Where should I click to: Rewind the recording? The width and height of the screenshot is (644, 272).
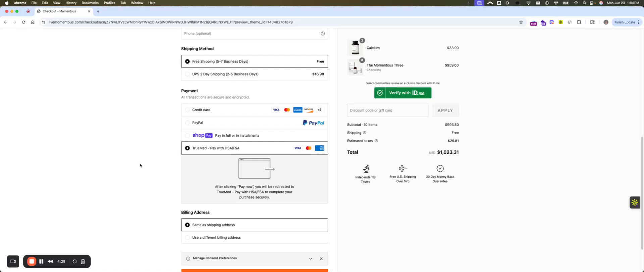tap(50, 261)
